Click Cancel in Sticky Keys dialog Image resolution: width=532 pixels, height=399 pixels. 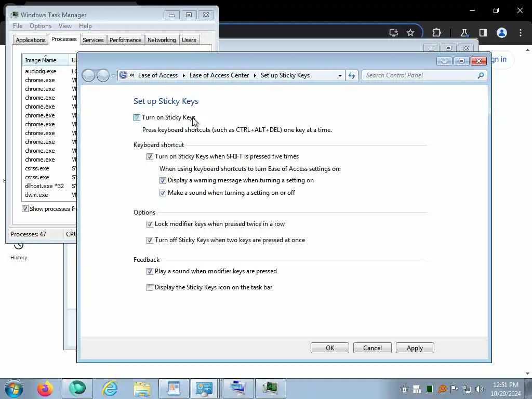click(372, 348)
